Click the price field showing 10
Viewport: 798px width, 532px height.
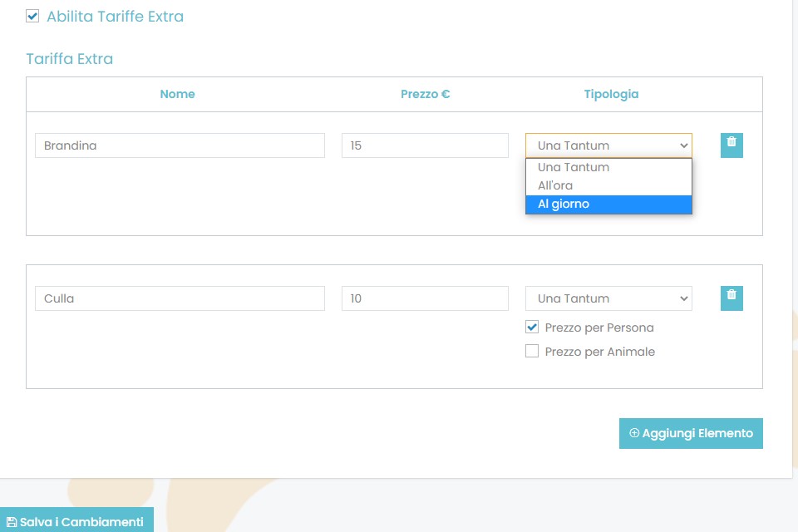coord(425,298)
